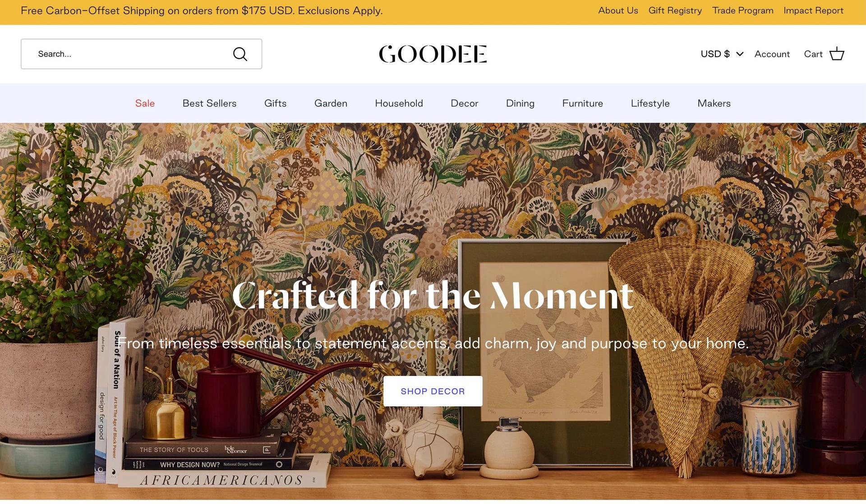The height and width of the screenshot is (504, 866).
Task: Open the Impact Report link
Action: pos(813,10)
